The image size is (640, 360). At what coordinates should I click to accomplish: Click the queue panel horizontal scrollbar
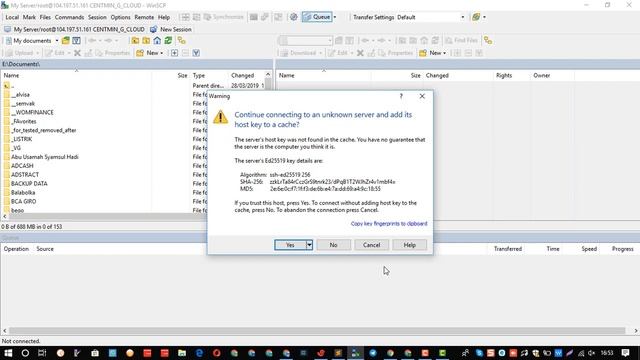point(317,331)
